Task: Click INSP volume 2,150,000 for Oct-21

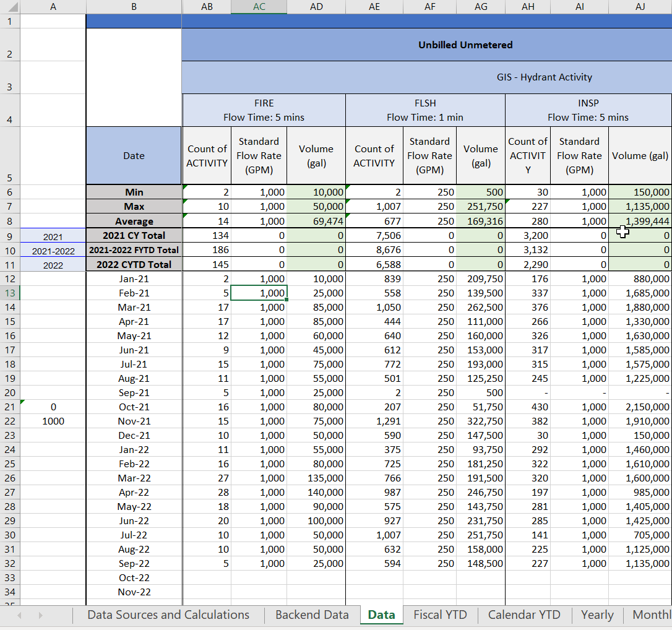Action: point(640,407)
